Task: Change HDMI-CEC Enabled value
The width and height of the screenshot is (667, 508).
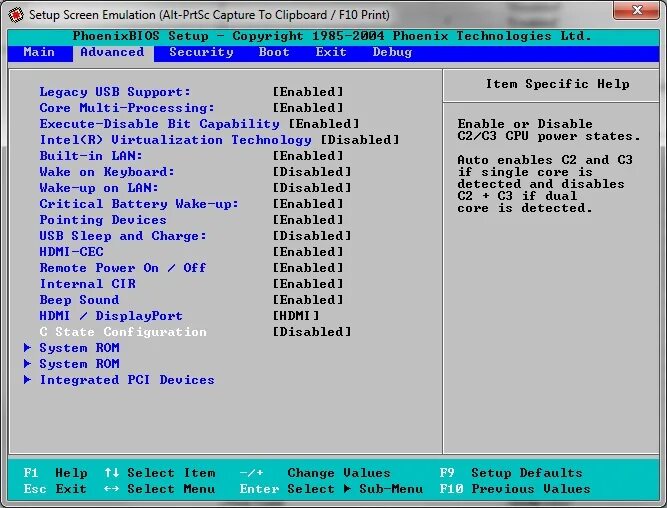Action: [x=308, y=252]
